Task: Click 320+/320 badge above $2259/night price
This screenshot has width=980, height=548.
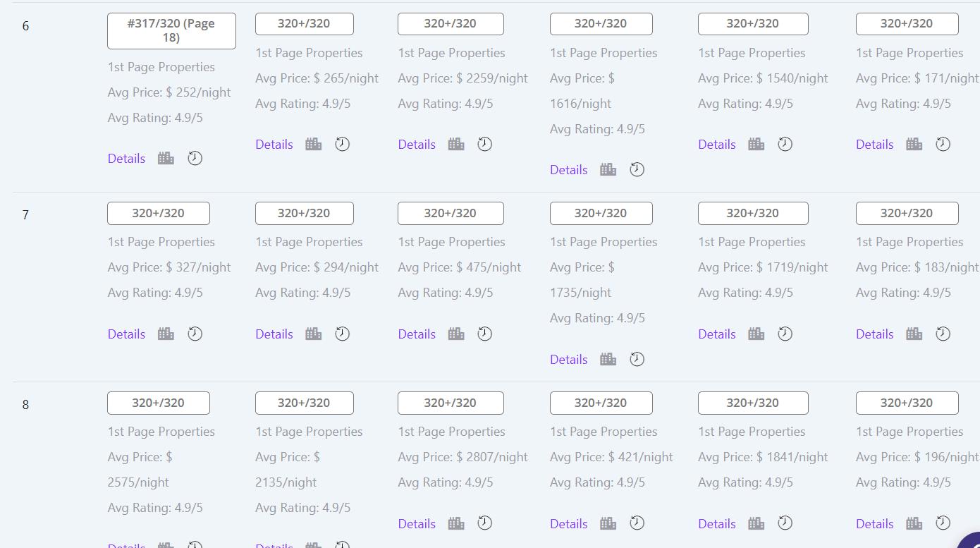Action: tap(451, 23)
